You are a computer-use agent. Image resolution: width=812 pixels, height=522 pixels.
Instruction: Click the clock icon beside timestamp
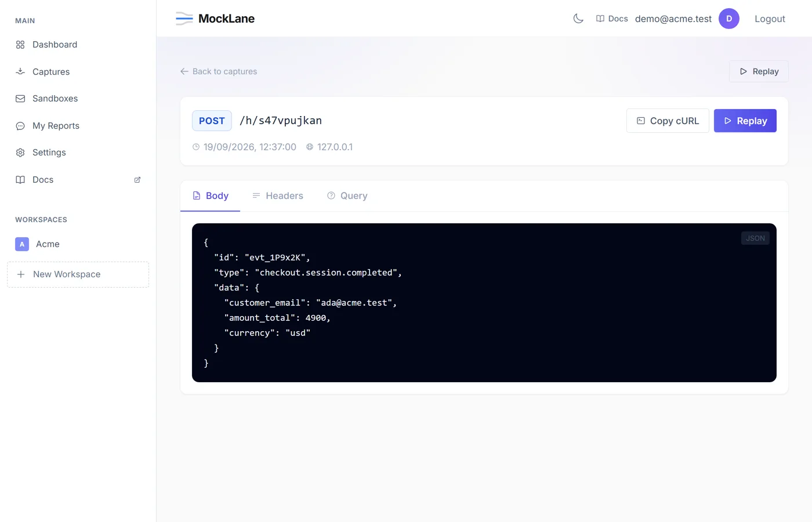coord(196,147)
